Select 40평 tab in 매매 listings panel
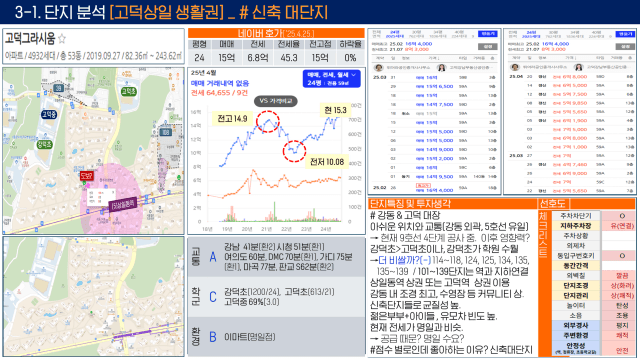 (459, 34)
